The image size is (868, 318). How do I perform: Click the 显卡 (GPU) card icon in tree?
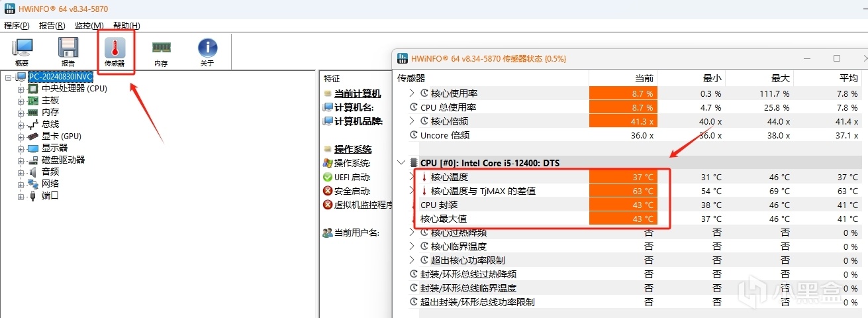point(33,136)
